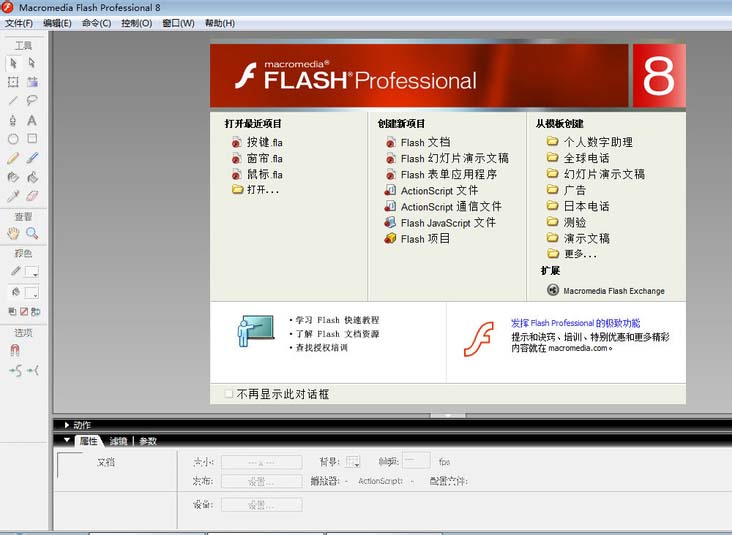Select the Subselection tool
732x535 pixels.
point(32,63)
